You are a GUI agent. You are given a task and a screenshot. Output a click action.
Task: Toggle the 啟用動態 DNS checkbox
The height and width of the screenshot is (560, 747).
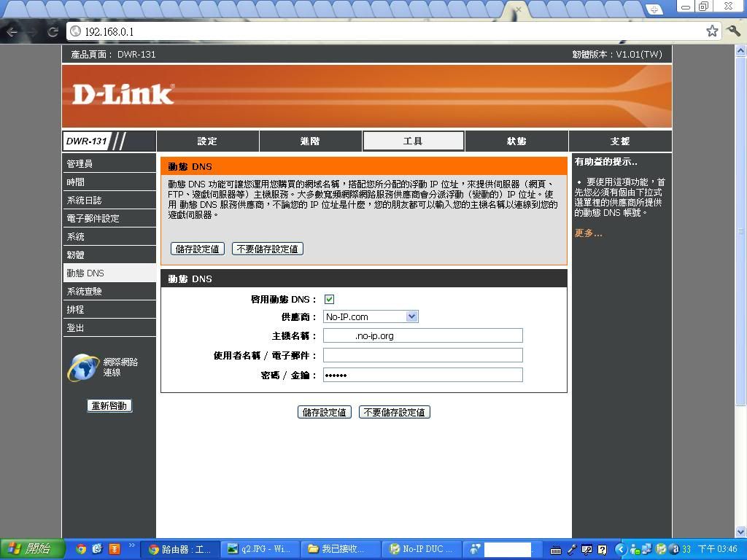[x=329, y=299]
